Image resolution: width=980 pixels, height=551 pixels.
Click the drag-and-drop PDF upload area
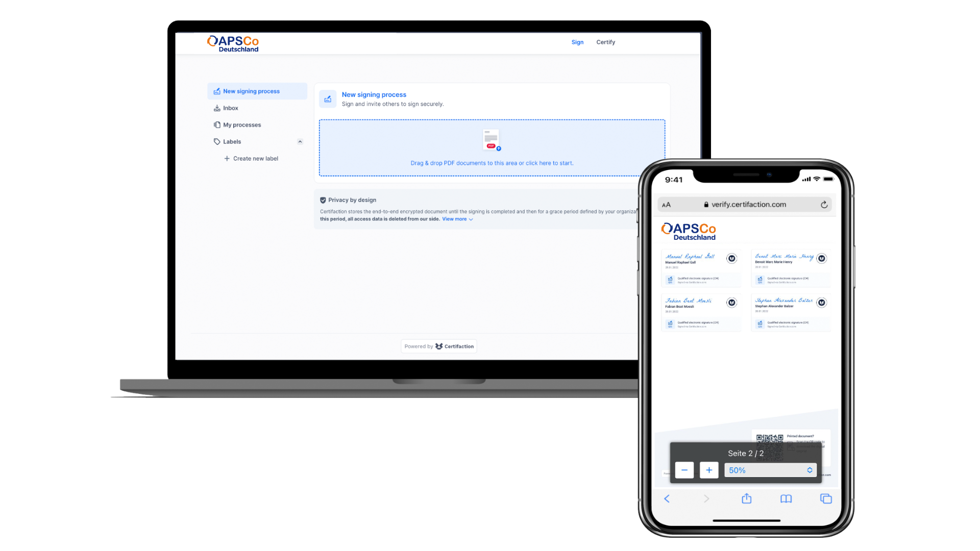[492, 147]
